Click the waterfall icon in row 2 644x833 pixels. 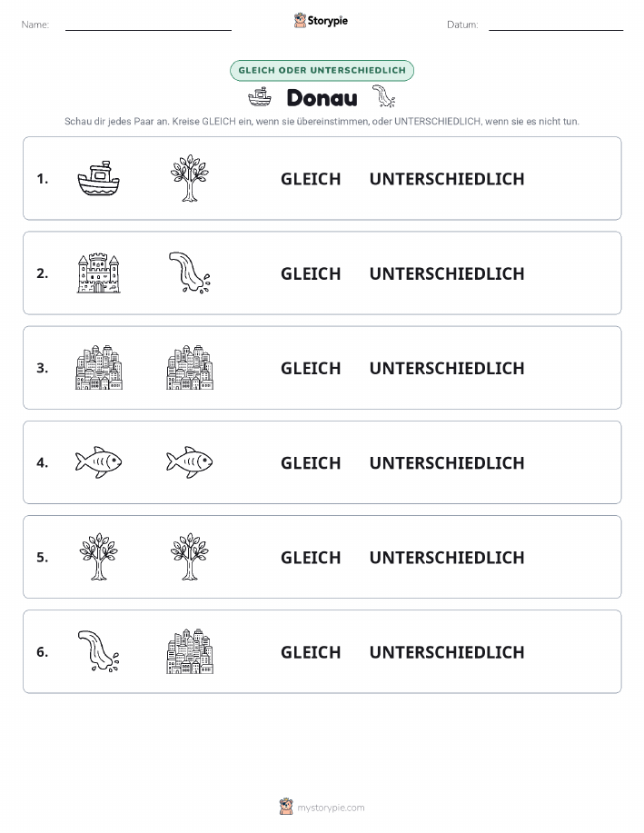[190, 273]
